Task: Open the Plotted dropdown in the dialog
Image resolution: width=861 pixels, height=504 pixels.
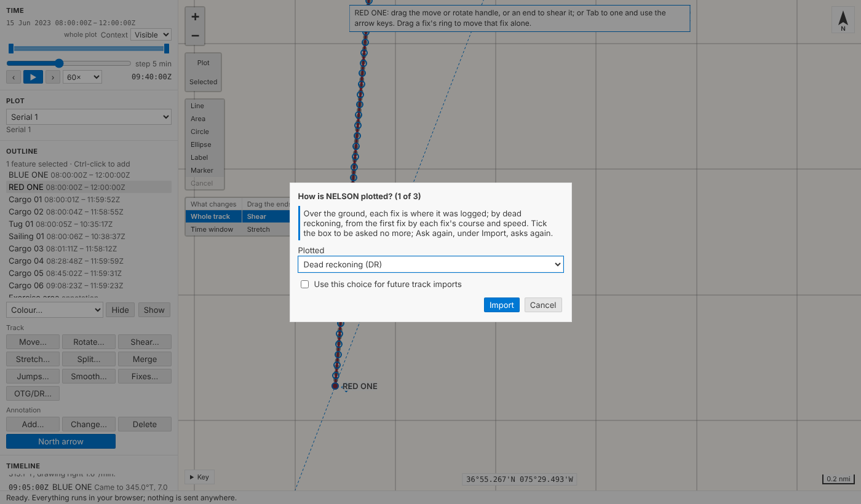Action: point(430,264)
